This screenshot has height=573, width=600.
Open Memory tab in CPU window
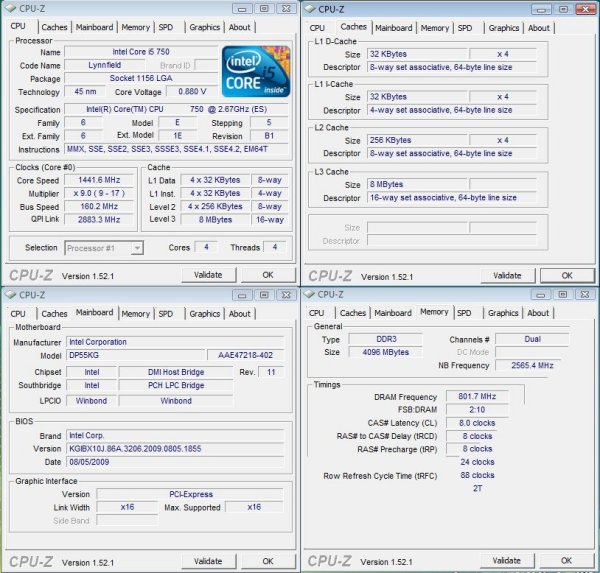pyautogui.click(x=135, y=27)
